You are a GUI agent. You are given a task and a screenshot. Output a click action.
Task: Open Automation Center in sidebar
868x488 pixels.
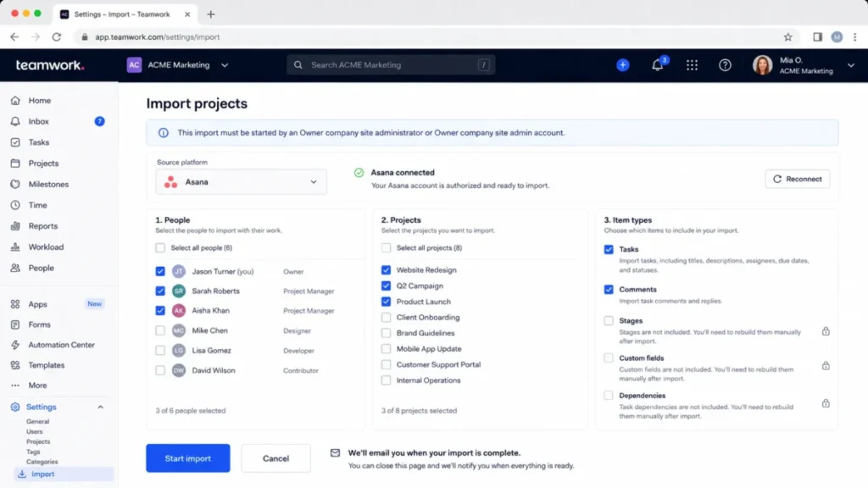tap(61, 345)
